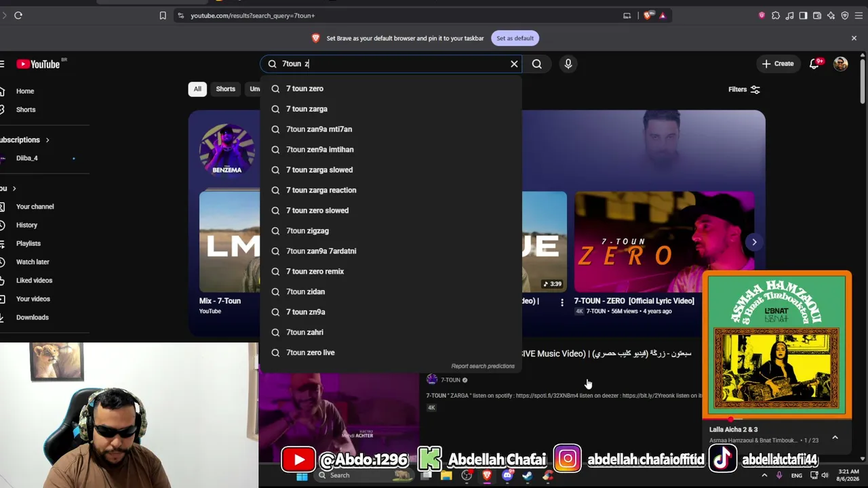Start voice search with microphone
This screenshot has height=488, width=868.
tap(568, 64)
